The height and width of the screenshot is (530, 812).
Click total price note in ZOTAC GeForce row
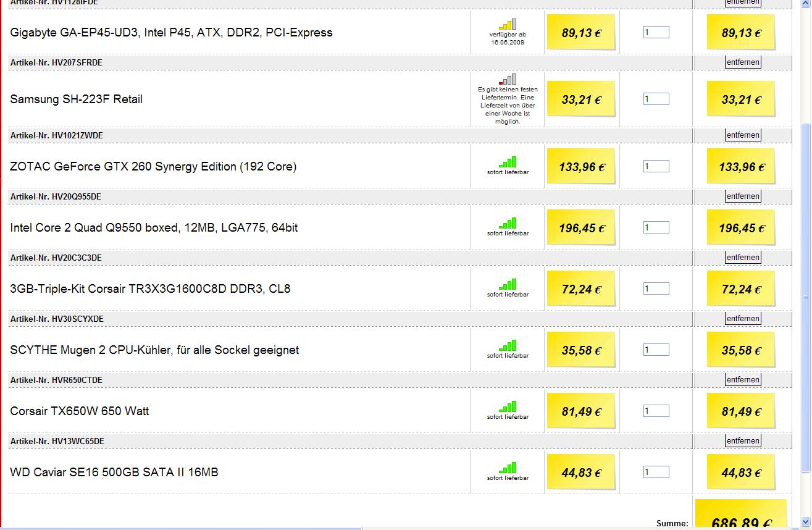point(741,167)
